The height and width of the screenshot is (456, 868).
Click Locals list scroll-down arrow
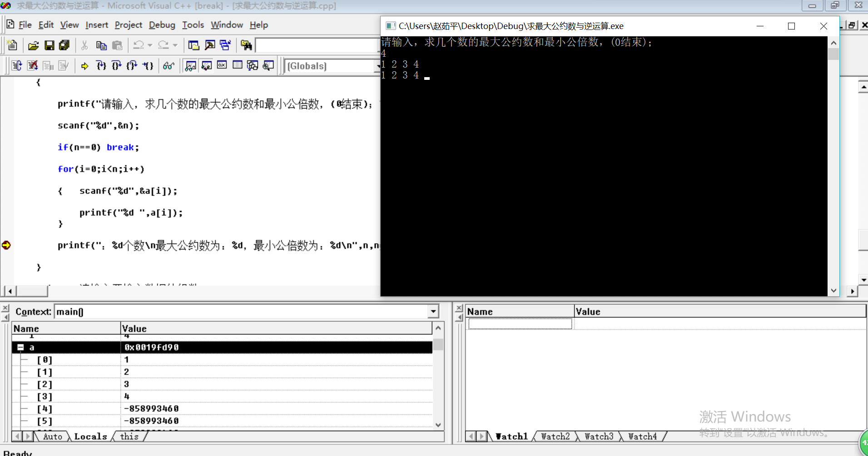pos(438,425)
